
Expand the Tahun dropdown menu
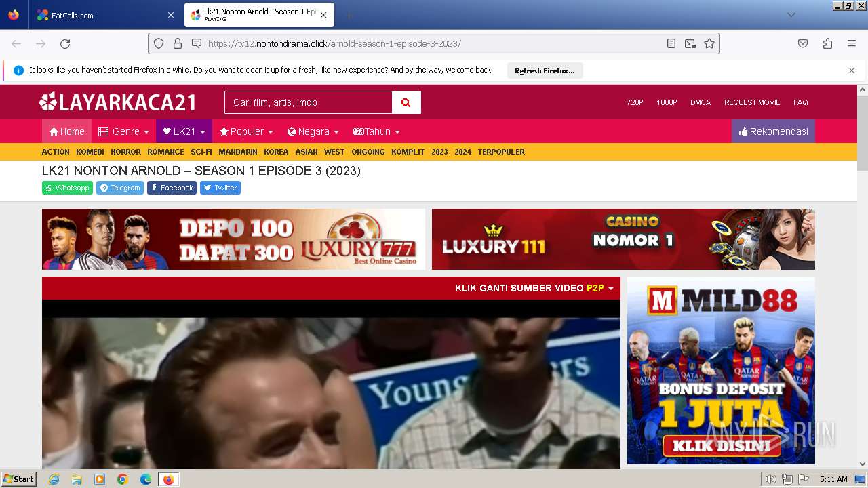click(x=376, y=131)
